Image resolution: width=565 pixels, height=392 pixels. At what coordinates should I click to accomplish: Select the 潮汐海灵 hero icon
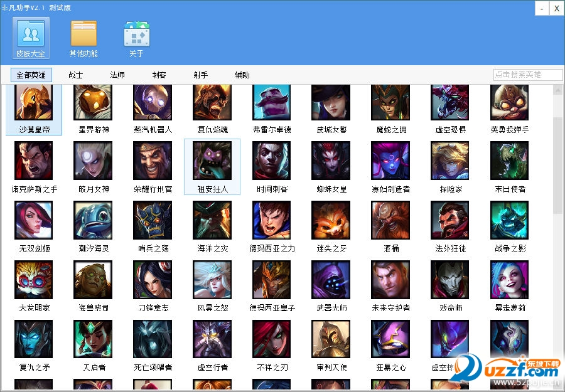(x=93, y=220)
